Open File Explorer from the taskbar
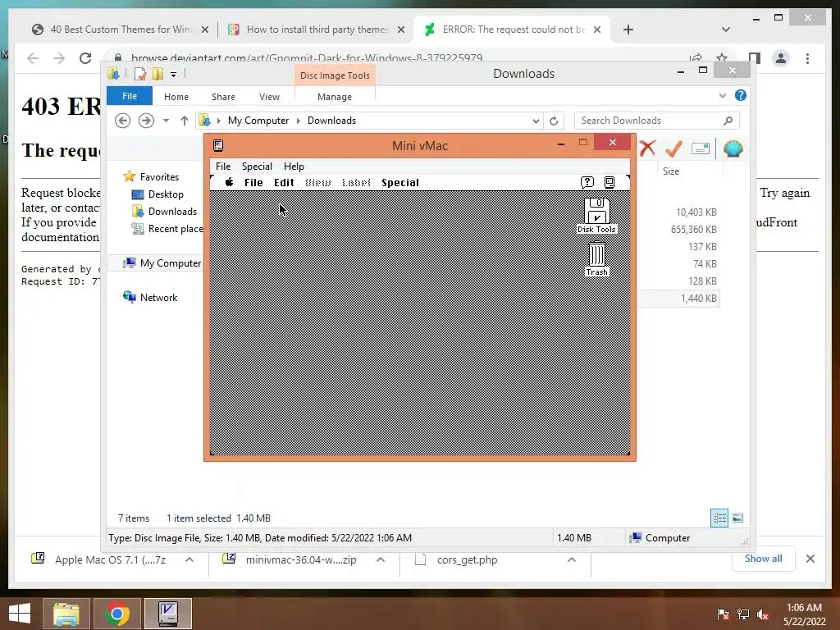The width and height of the screenshot is (840, 630). pos(66,614)
